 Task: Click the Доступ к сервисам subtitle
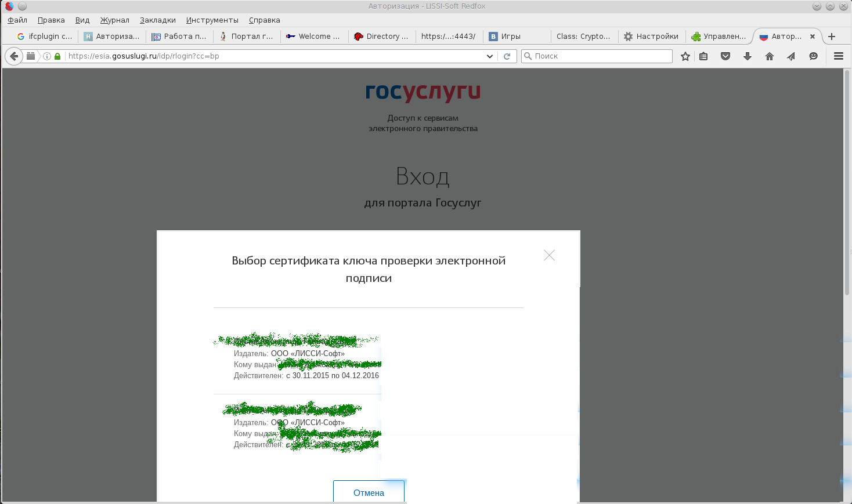tap(423, 123)
